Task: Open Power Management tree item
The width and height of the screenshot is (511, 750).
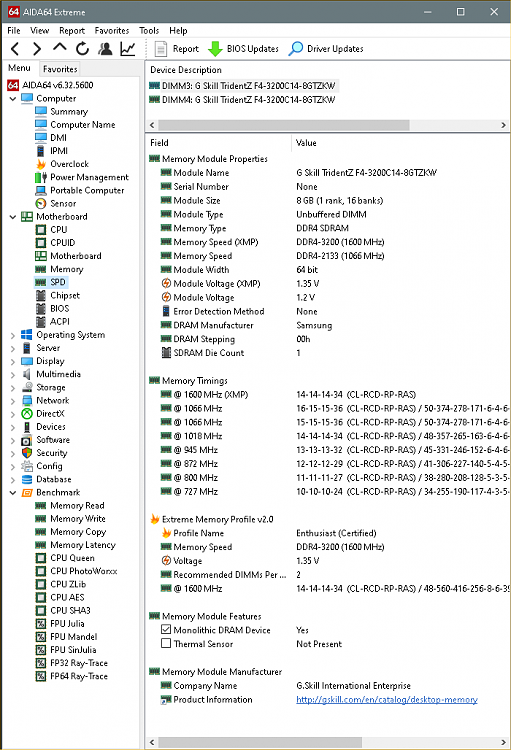Action: click(x=82, y=177)
